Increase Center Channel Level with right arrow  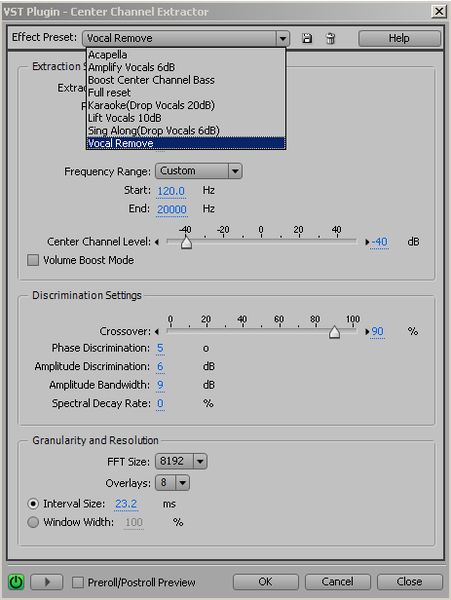click(x=367, y=242)
